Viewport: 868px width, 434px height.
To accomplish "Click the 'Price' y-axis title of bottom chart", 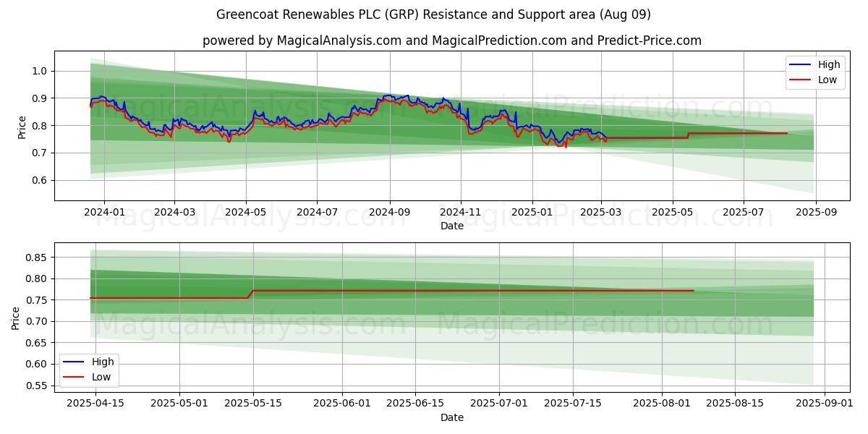I will 16,318.
